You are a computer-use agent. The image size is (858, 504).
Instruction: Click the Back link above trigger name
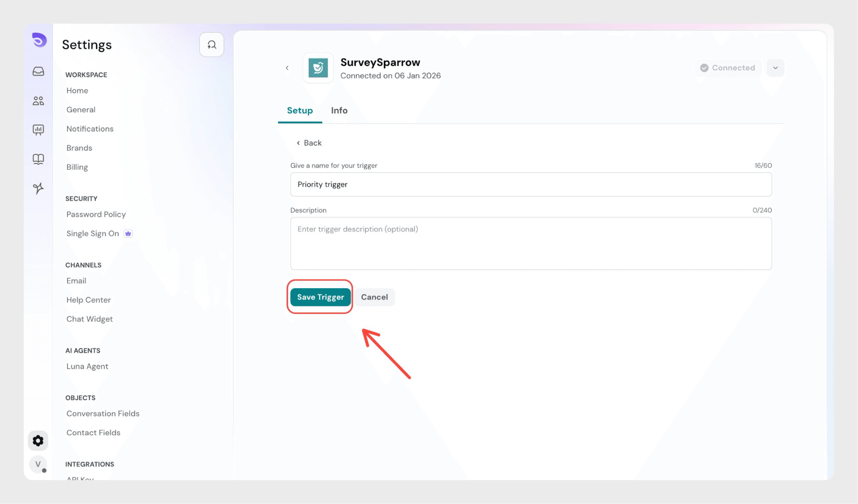pos(309,143)
